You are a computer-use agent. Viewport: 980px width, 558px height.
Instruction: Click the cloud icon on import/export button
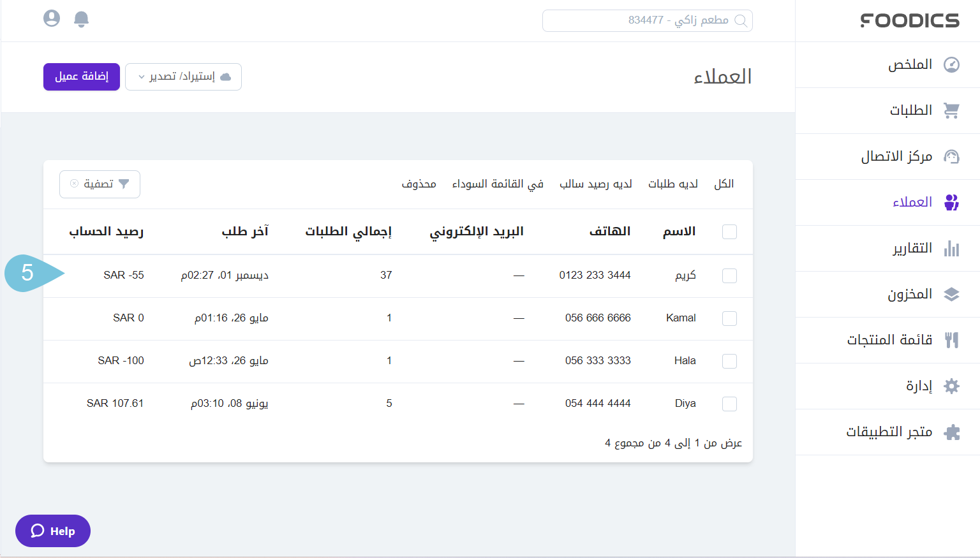[225, 77]
